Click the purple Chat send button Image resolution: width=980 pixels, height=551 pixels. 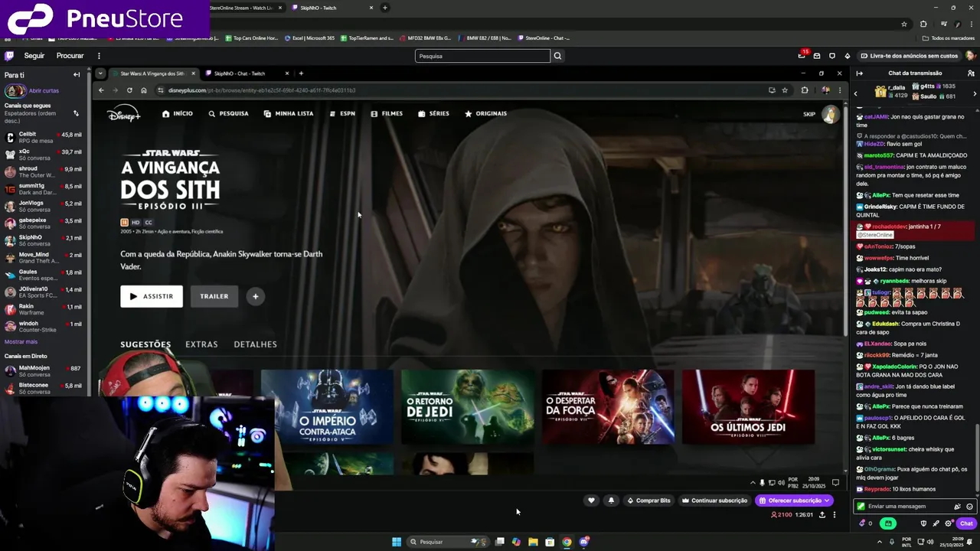(x=966, y=523)
